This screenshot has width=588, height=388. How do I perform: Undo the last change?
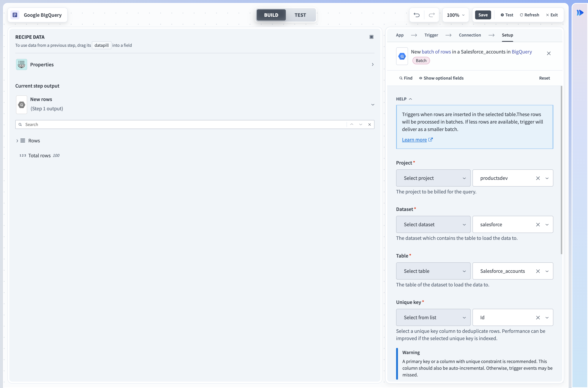click(x=417, y=15)
